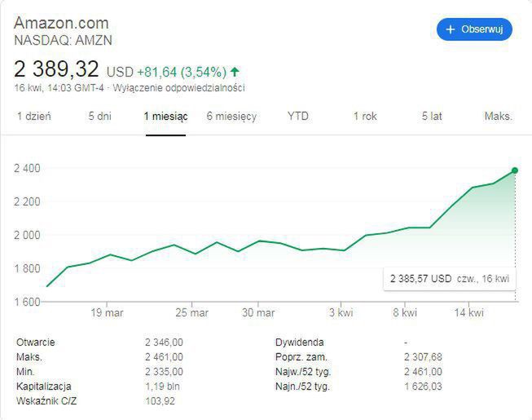532x420 pixels.
Task: Click the Obserwuj follow button
Action: (474, 29)
